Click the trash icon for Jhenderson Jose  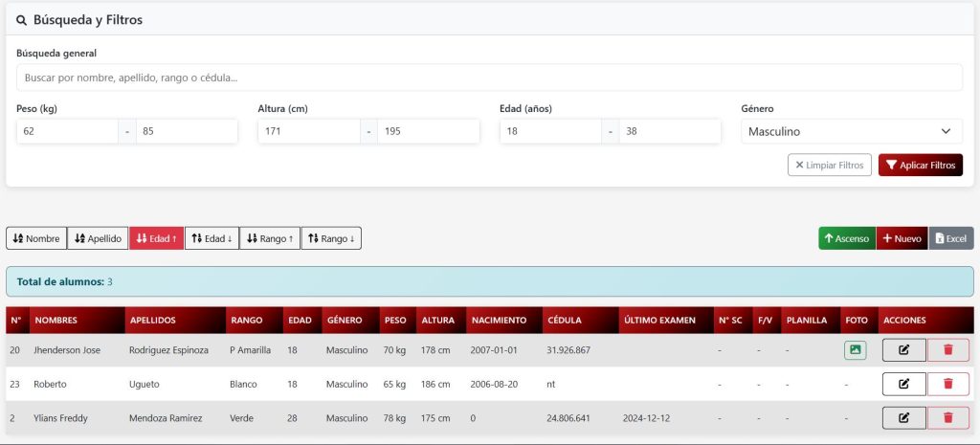pyautogui.click(x=947, y=350)
